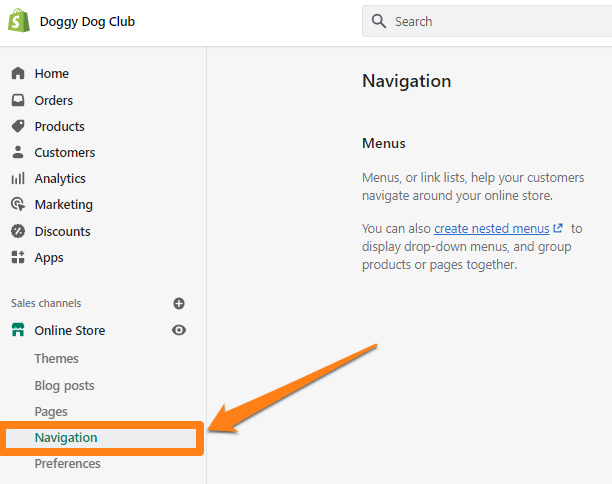Image resolution: width=612 pixels, height=484 pixels.
Task: Open the Analytics section
Action: (60, 179)
